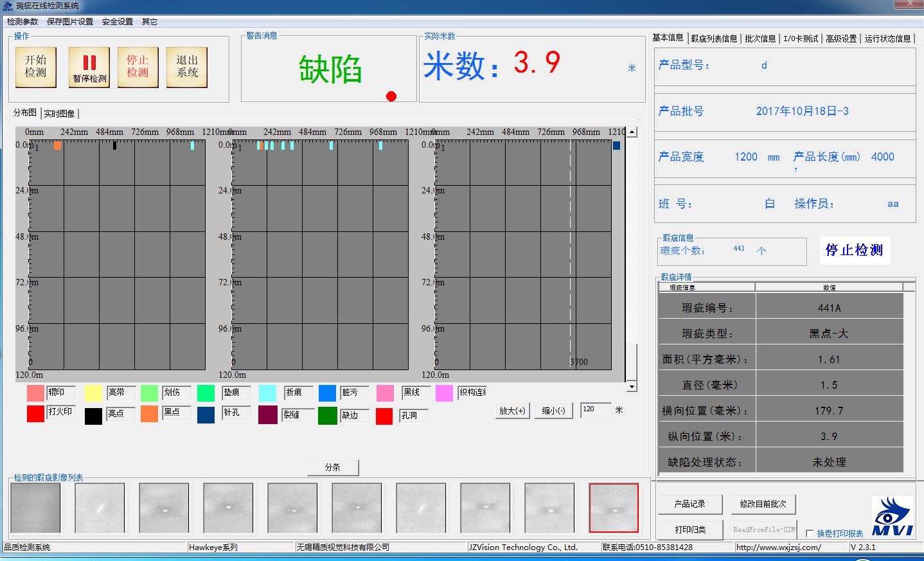Click the 放大(+) zoom in button

click(x=512, y=410)
